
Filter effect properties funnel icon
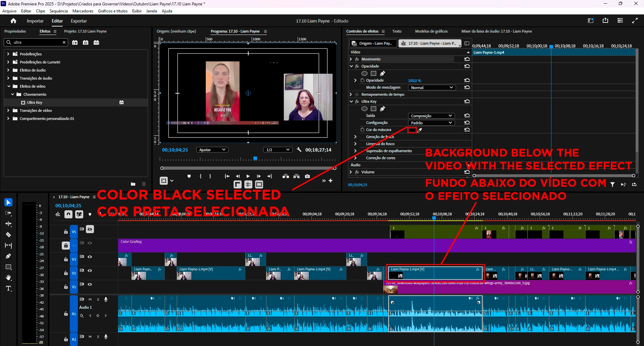(x=612, y=184)
